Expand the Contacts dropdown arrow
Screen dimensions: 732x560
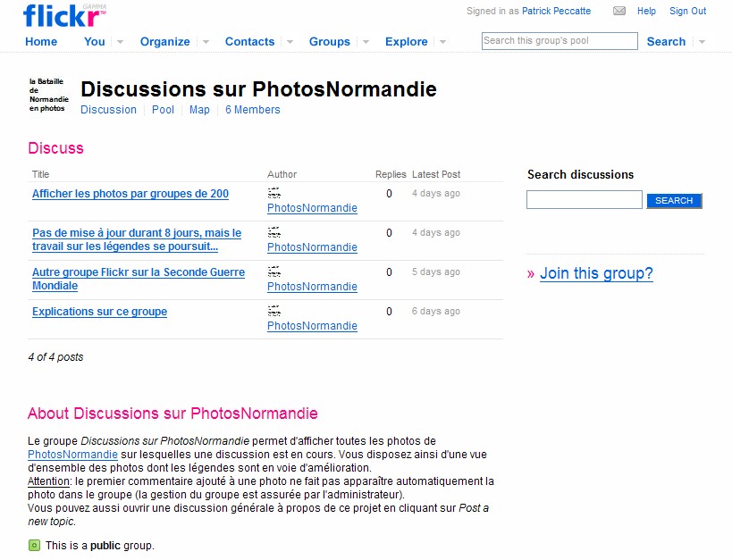(x=290, y=42)
